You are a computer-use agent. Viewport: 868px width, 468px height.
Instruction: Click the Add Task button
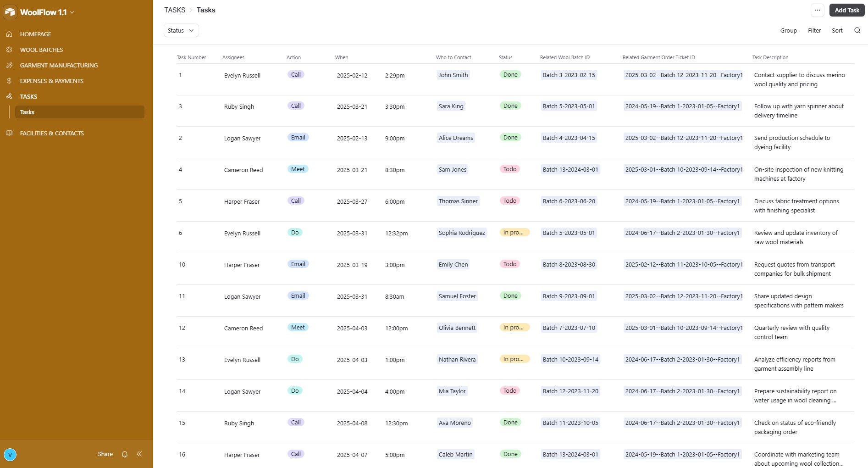(846, 10)
